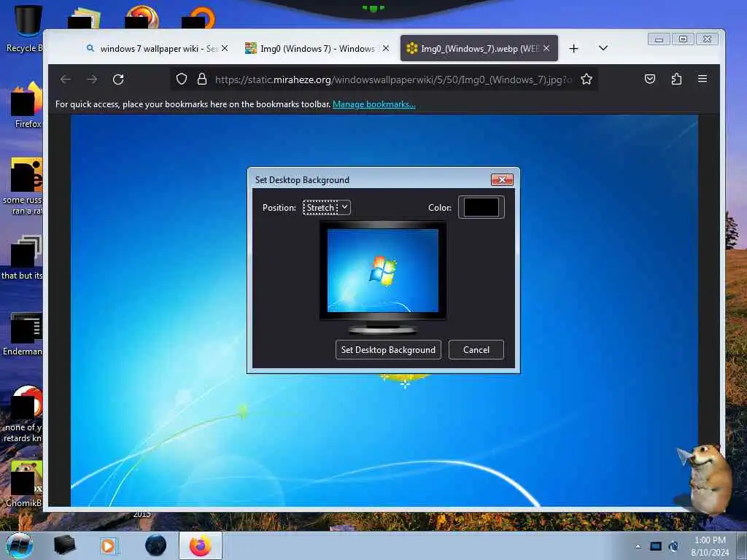Open the clock showing 1:00 PM
Screen dimensions: 747x560
click(710, 546)
